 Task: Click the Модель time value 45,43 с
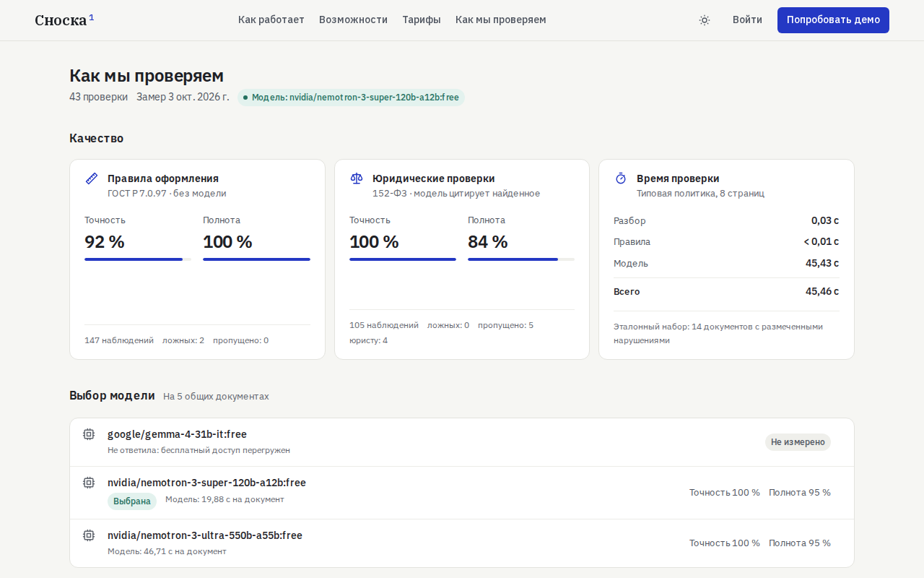(x=822, y=263)
